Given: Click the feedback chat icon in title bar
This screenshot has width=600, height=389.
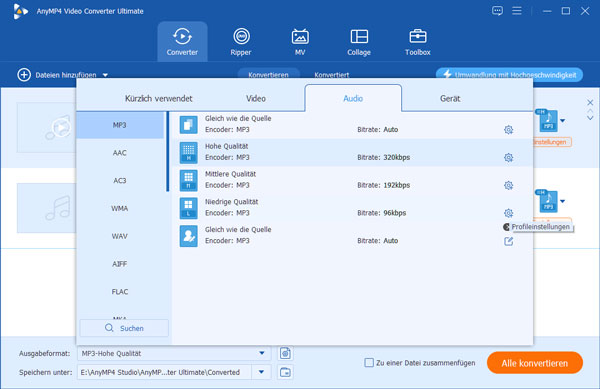Looking at the screenshot, I should (497, 11).
